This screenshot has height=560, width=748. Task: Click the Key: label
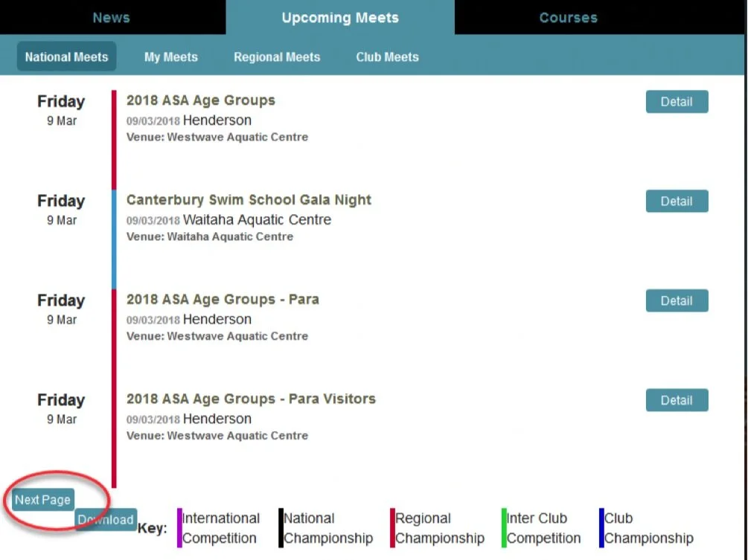pyautogui.click(x=153, y=528)
